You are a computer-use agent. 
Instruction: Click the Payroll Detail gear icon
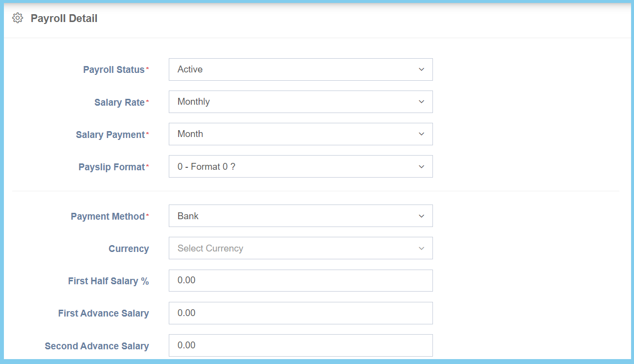(x=18, y=19)
